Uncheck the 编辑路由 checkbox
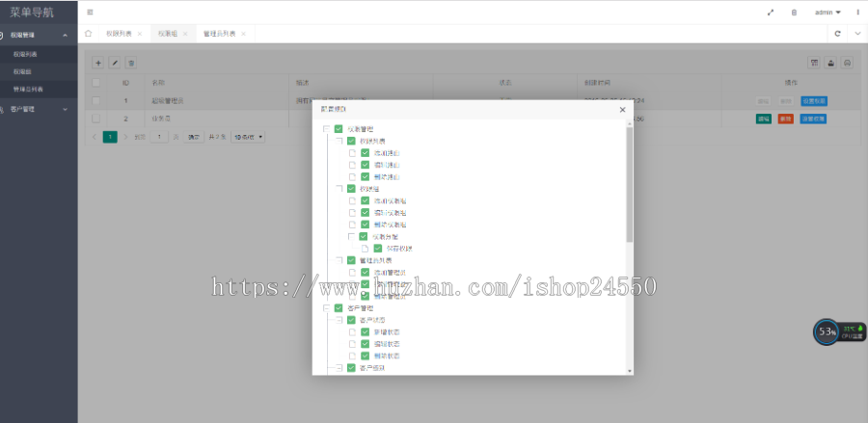Screen dimensions: 868x423 pyautogui.click(x=365, y=165)
